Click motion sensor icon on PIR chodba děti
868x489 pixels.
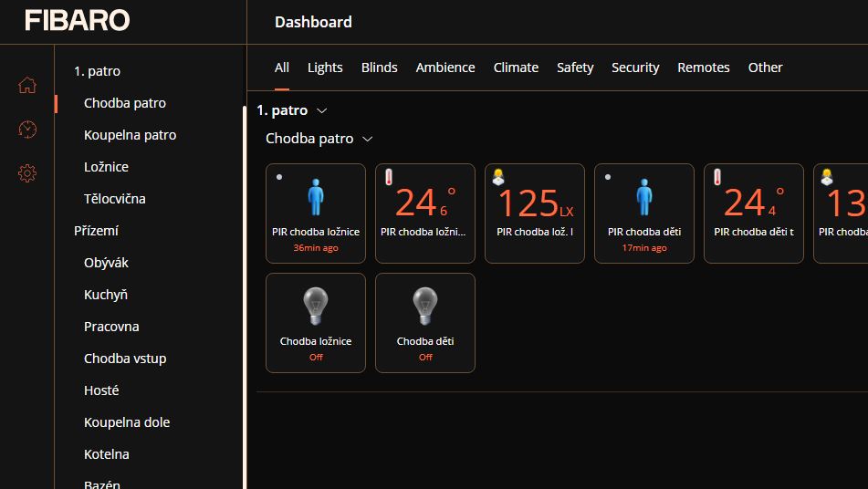(x=643, y=197)
